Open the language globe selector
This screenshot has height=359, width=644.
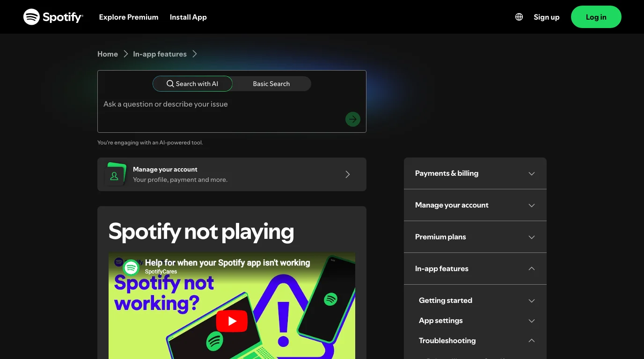click(519, 17)
